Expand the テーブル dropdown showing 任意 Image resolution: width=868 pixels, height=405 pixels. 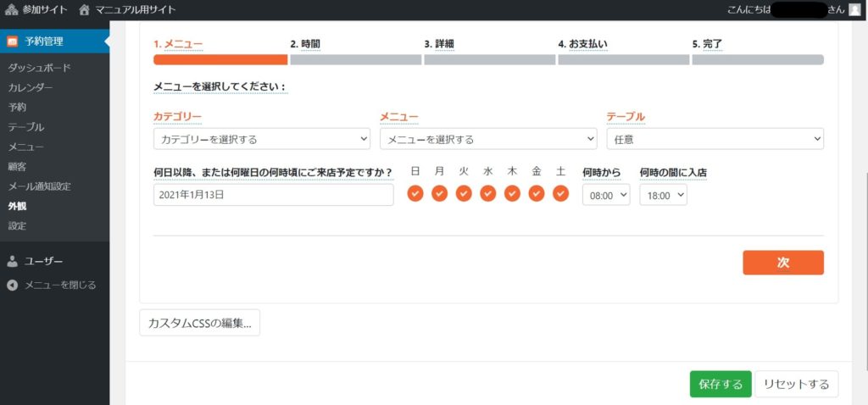[x=715, y=139]
